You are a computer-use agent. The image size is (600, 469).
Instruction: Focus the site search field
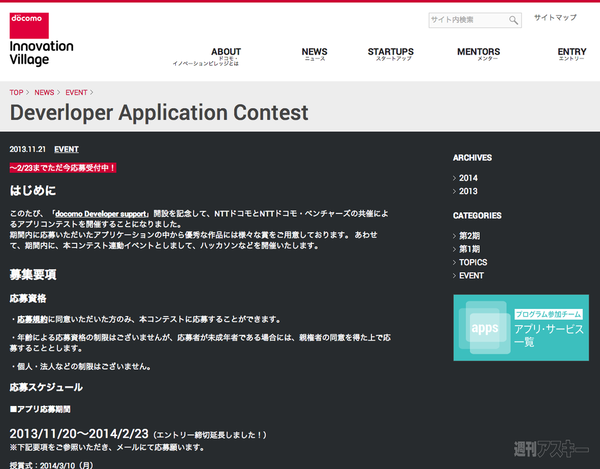click(x=474, y=20)
